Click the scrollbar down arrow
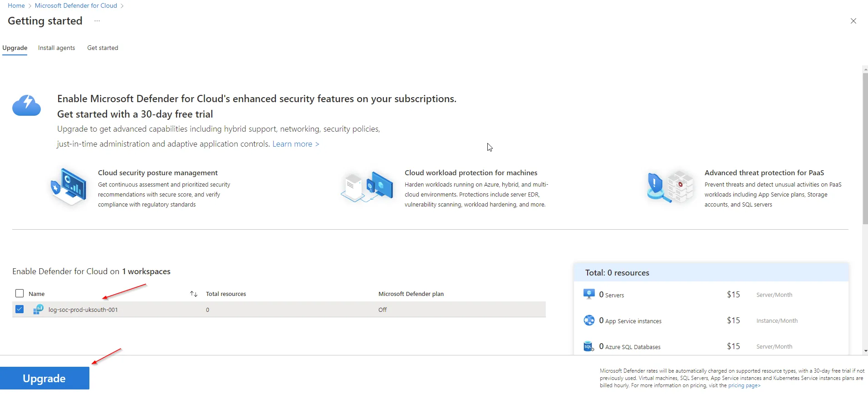The height and width of the screenshot is (394, 868). (865, 351)
